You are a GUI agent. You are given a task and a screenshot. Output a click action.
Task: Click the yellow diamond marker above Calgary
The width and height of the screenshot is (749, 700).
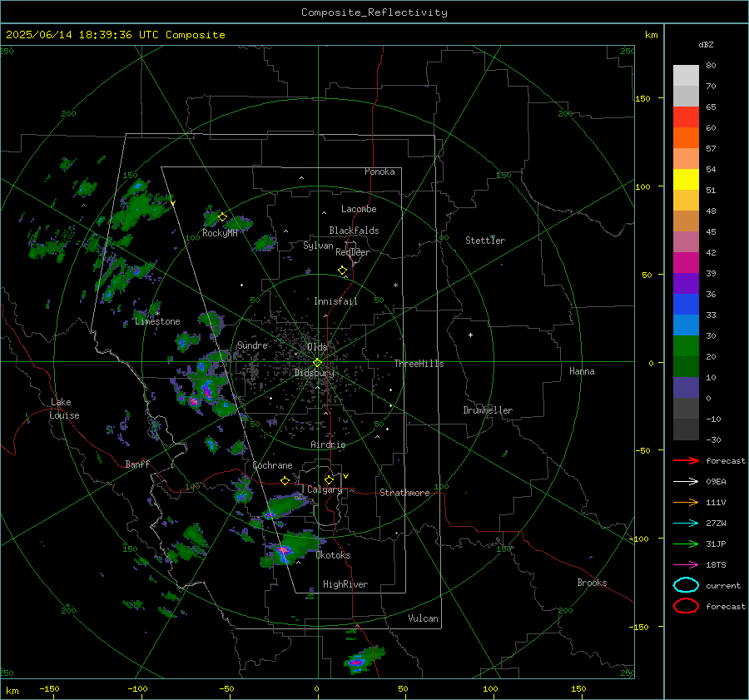[x=329, y=479]
